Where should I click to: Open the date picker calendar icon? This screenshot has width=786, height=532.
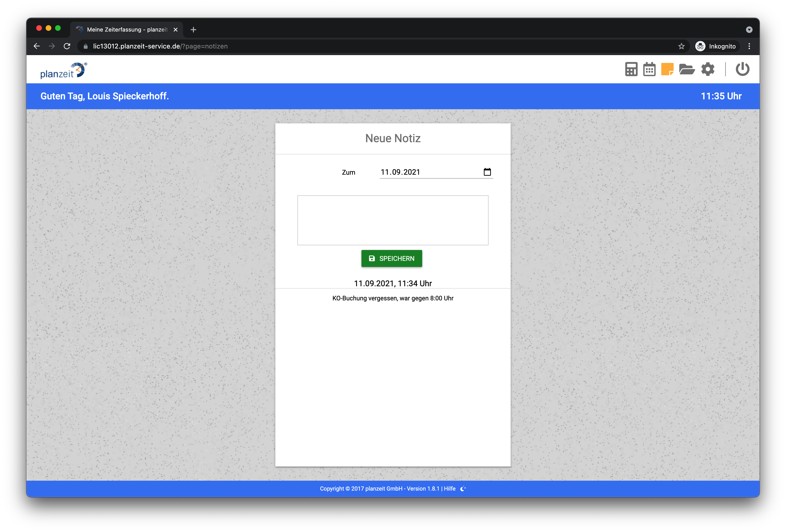click(x=487, y=172)
